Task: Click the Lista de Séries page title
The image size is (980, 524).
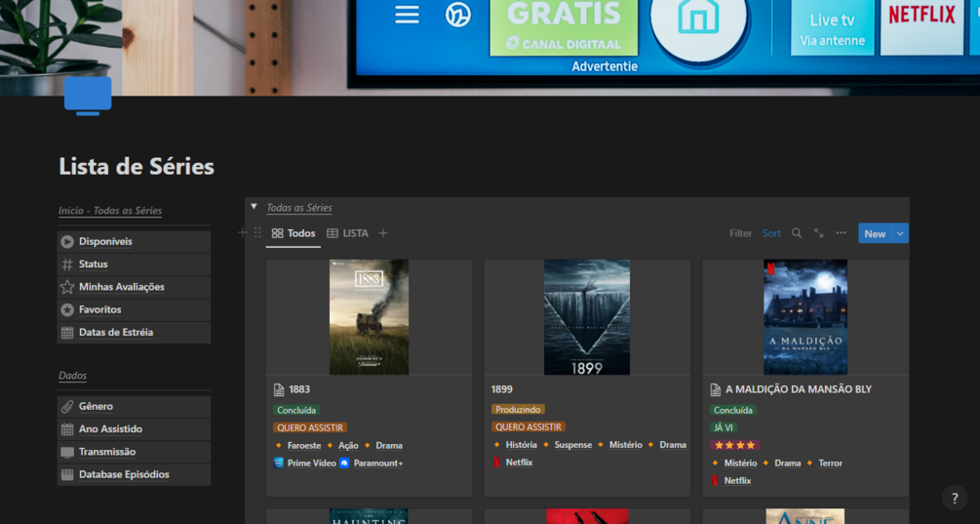Action: point(137,166)
